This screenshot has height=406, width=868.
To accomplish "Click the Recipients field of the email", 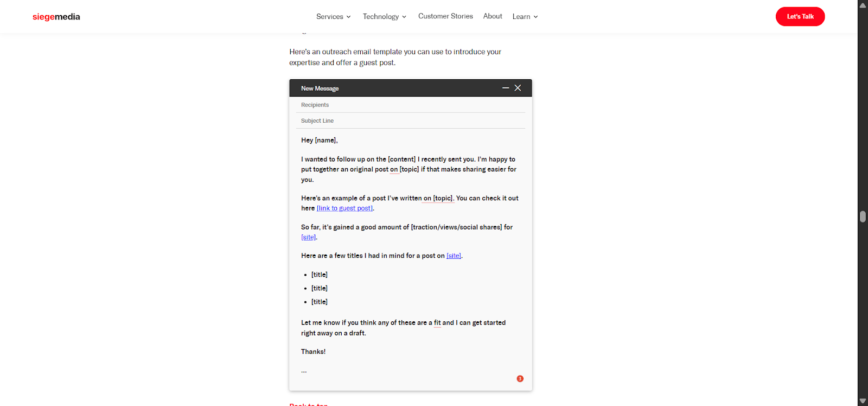I will pyautogui.click(x=411, y=104).
